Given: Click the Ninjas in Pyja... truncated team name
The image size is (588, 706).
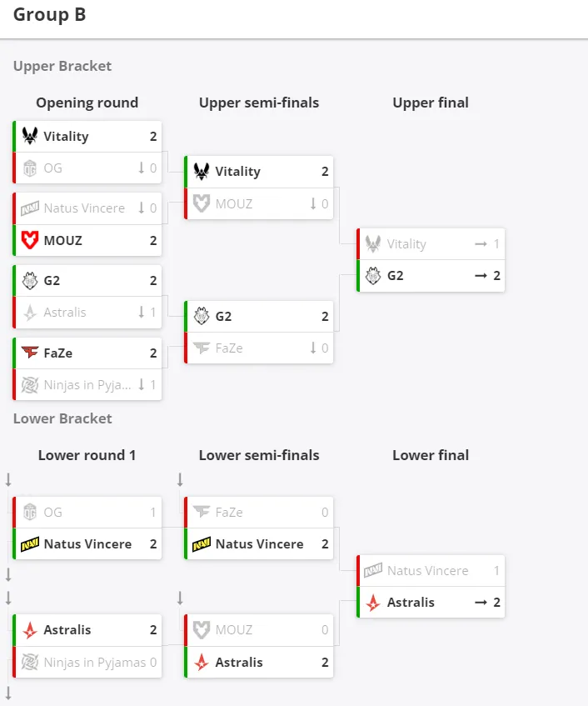Looking at the screenshot, I should [x=87, y=385].
